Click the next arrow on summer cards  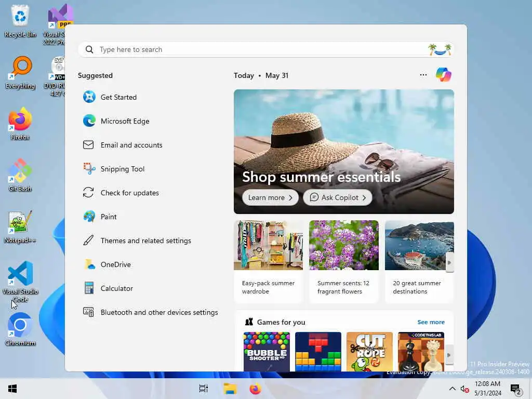(449, 262)
